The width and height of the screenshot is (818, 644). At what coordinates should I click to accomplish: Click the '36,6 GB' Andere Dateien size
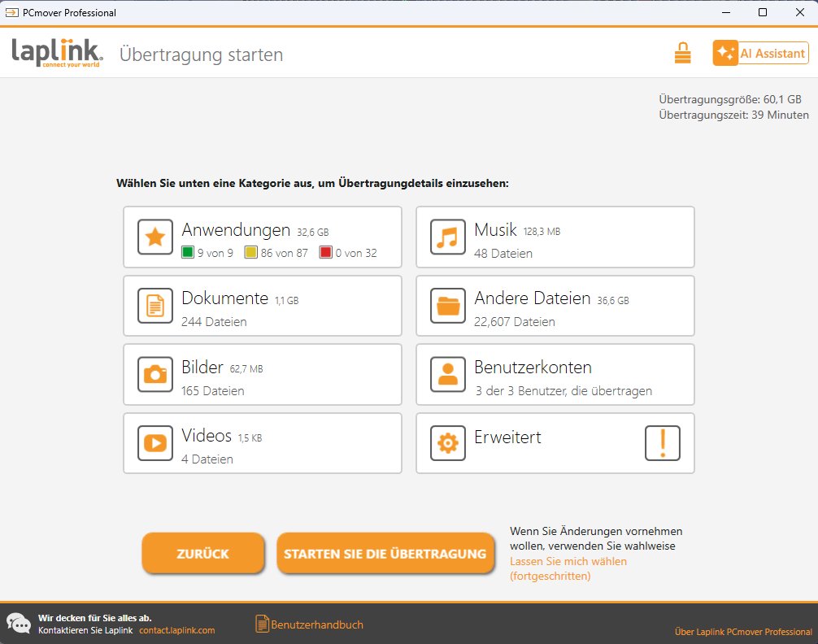(x=613, y=301)
